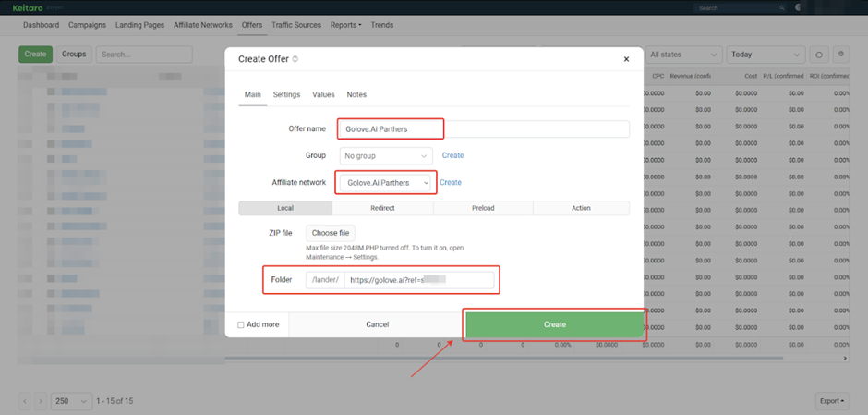
Task: Switch to the Main tab
Action: coord(252,95)
